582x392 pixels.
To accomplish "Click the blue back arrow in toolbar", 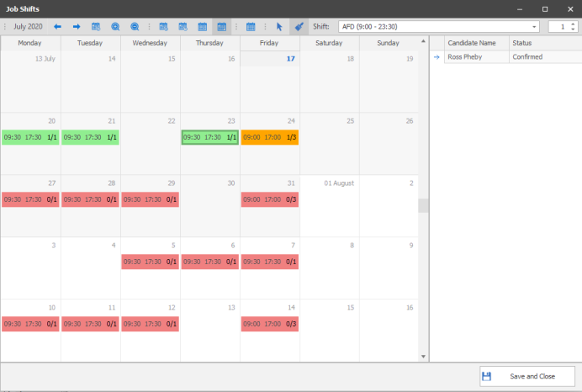I will click(57, 27).
